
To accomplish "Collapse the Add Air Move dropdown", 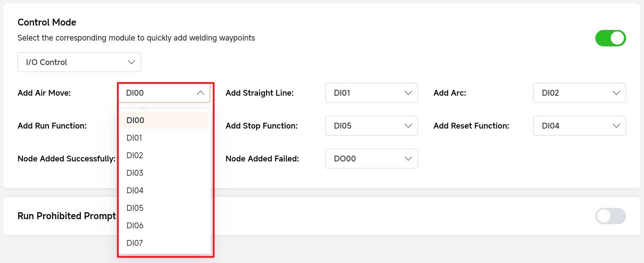I will (164, 93).
